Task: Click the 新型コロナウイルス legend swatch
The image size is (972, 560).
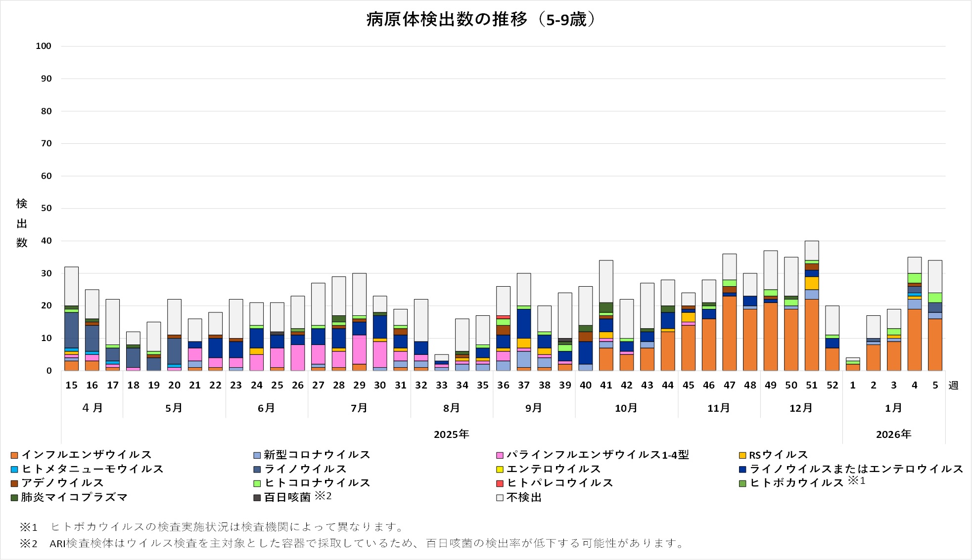Action: click(x=257, y=455)
